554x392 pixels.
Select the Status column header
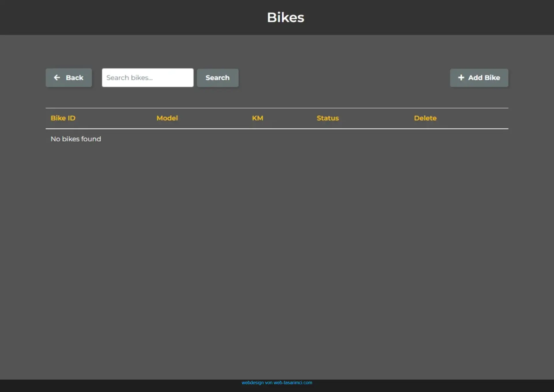[327, 118]
